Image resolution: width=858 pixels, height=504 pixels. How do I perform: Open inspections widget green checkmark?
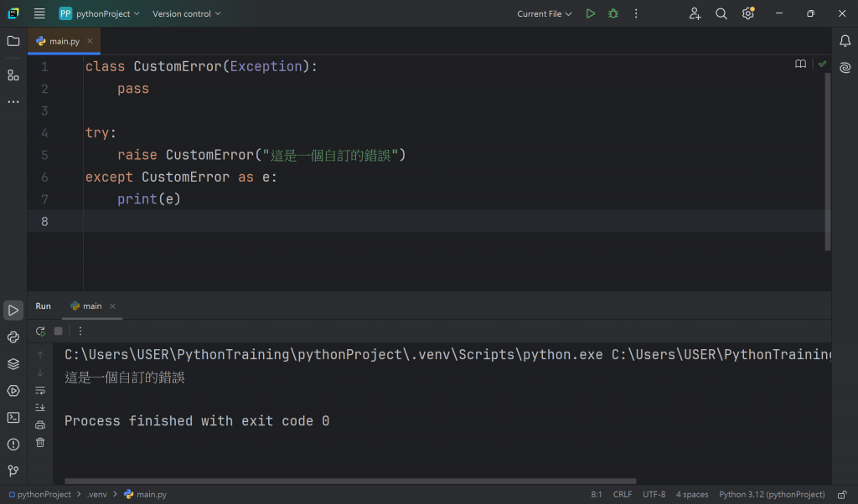tap(822, 64)
